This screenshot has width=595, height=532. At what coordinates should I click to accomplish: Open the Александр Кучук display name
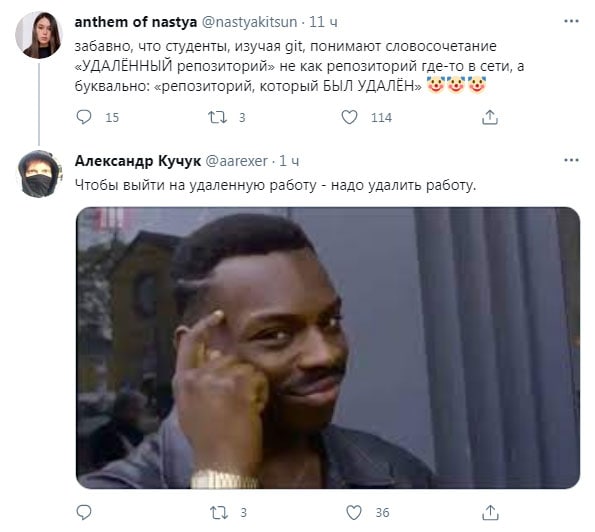pos(138,161)
